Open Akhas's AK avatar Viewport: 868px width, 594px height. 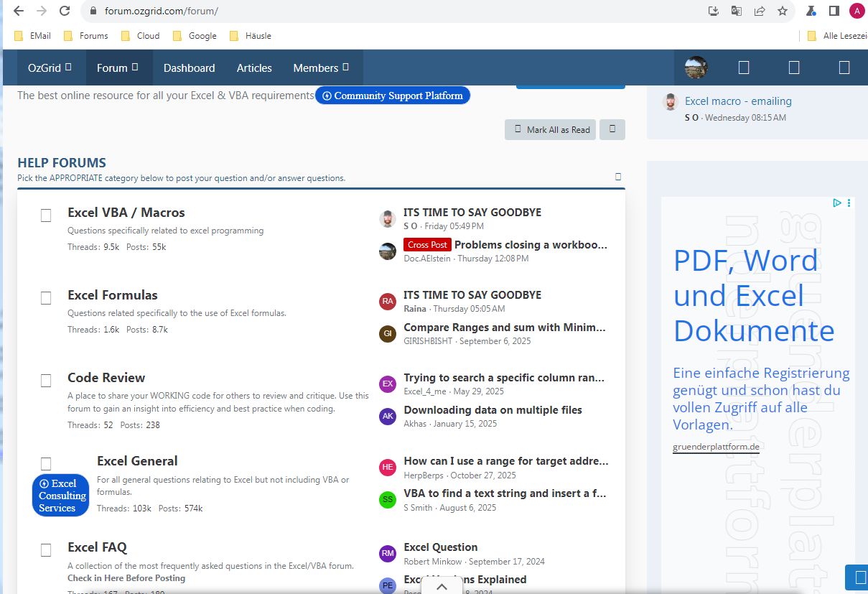click(388, 417)
